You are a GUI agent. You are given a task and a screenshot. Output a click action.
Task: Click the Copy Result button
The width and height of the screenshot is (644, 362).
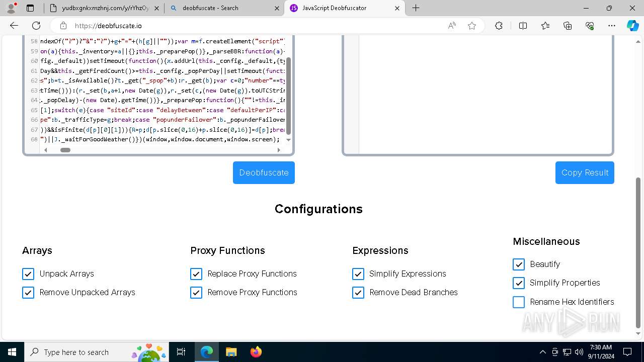pos(585,172)
